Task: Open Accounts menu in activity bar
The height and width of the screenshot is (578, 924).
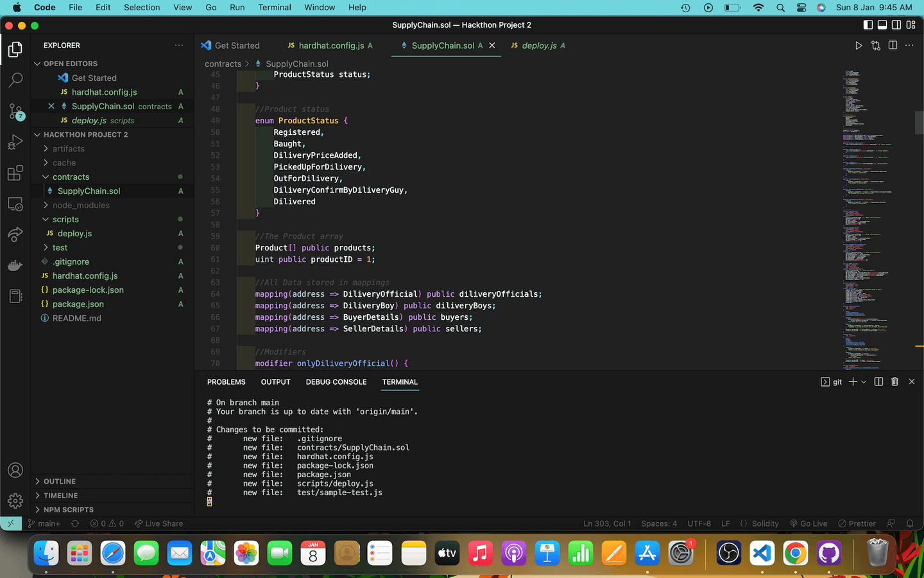Action: (15, 470)
